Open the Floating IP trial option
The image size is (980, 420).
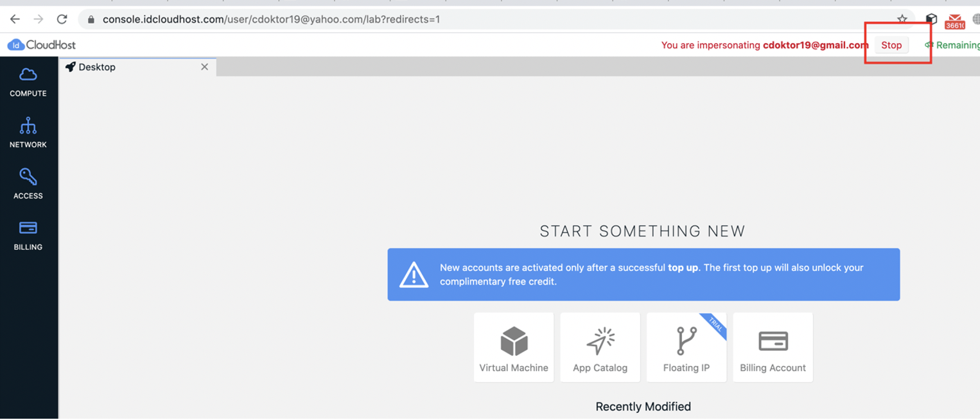(686, 347)
